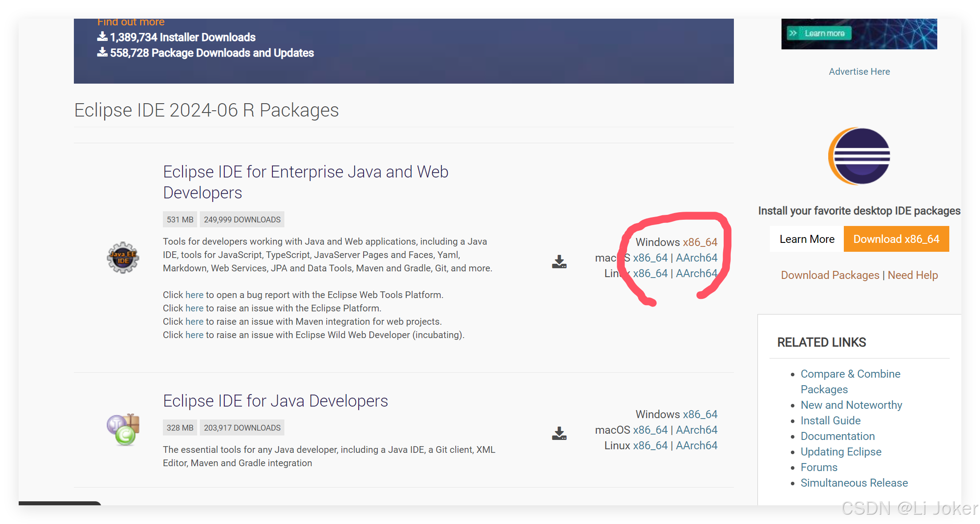Open the Need Help link
The height and width of the screenshot is (524, 980).
tap(912, 275)
